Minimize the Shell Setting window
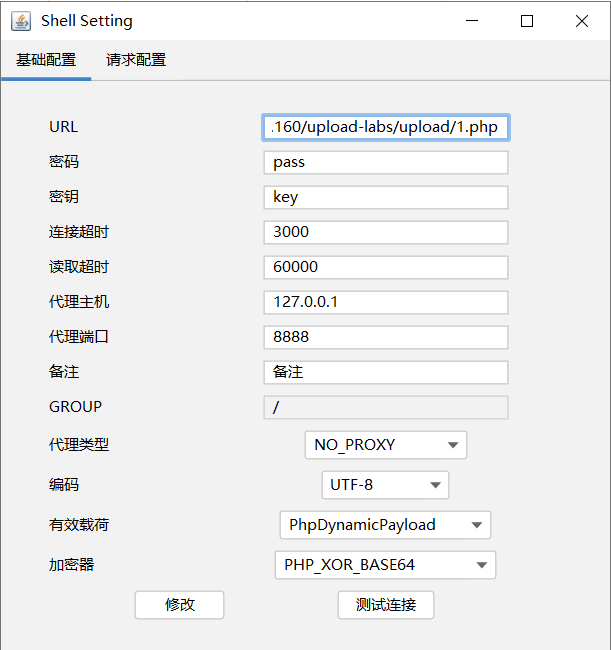The height and width of the screenshot is (650, 611). tap(472, 21)
